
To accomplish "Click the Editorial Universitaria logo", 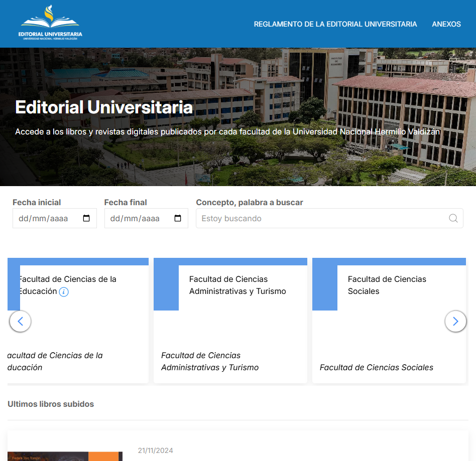I will point(50,24).
